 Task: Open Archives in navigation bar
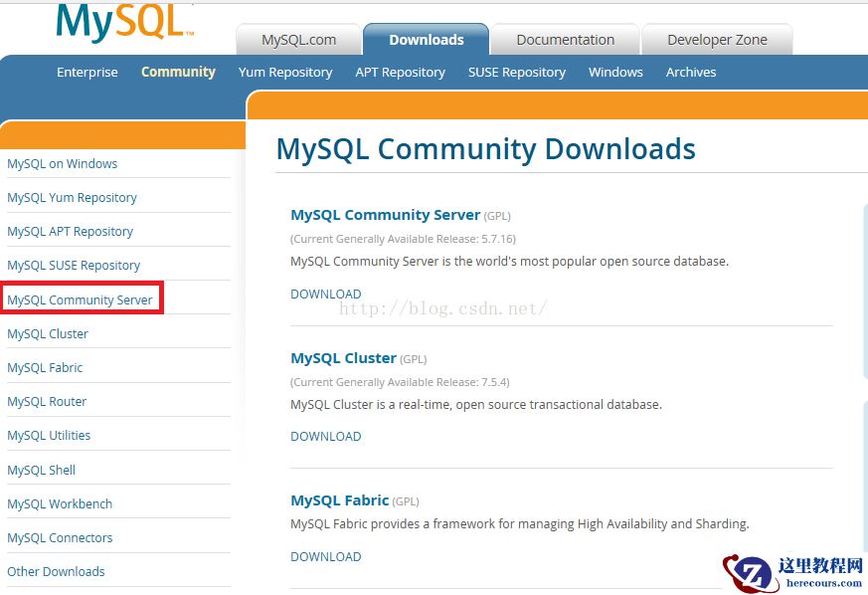691,72
